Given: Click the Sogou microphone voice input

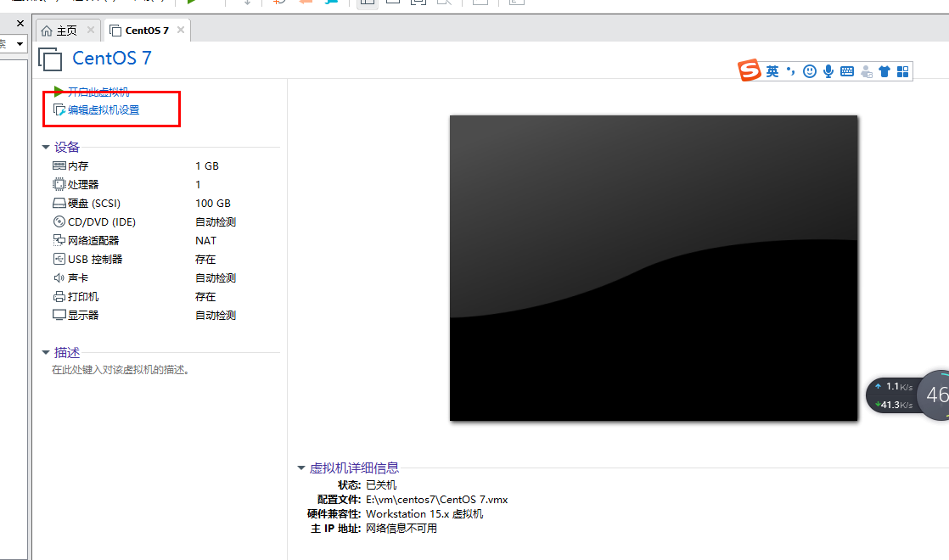Looking at the screenshot, I should coord(828,71).
